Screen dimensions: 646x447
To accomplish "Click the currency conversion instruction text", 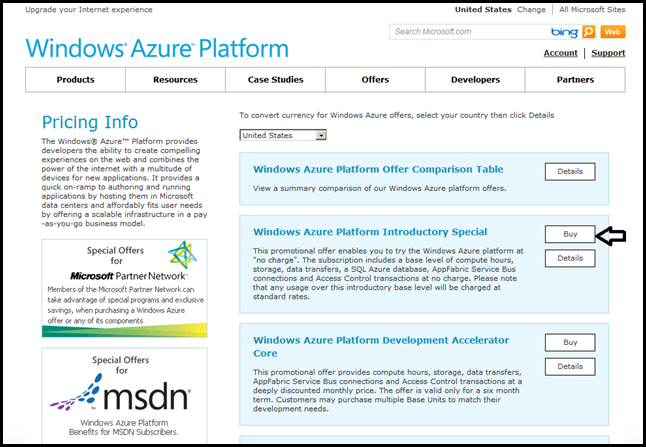I will pos(397,115).
